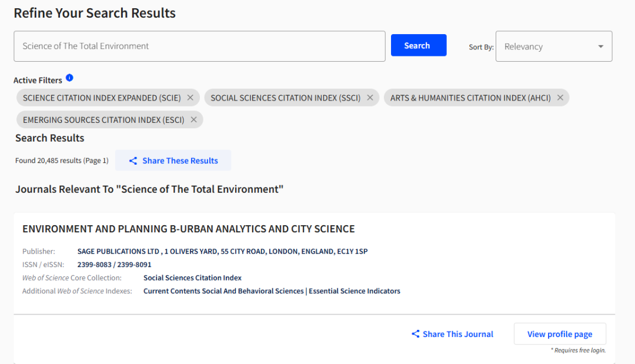Remove the ESCI filter chip
Screen dimensions: 635x364
(193, 120)
